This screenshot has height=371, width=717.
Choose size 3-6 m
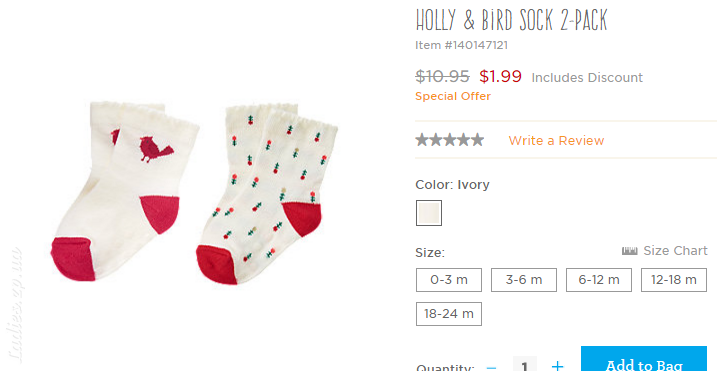click(524, 280)
